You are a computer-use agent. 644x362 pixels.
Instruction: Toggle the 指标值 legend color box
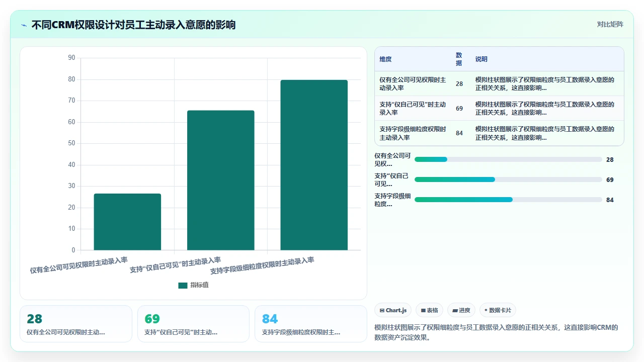(183, 285)
